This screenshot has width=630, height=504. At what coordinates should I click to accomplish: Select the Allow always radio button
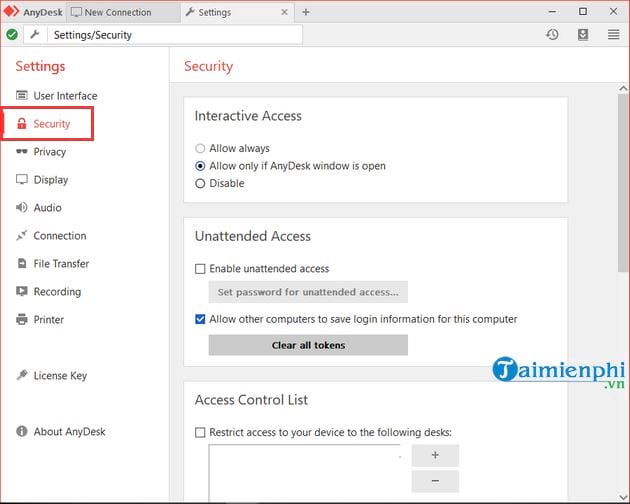[200, 148]
